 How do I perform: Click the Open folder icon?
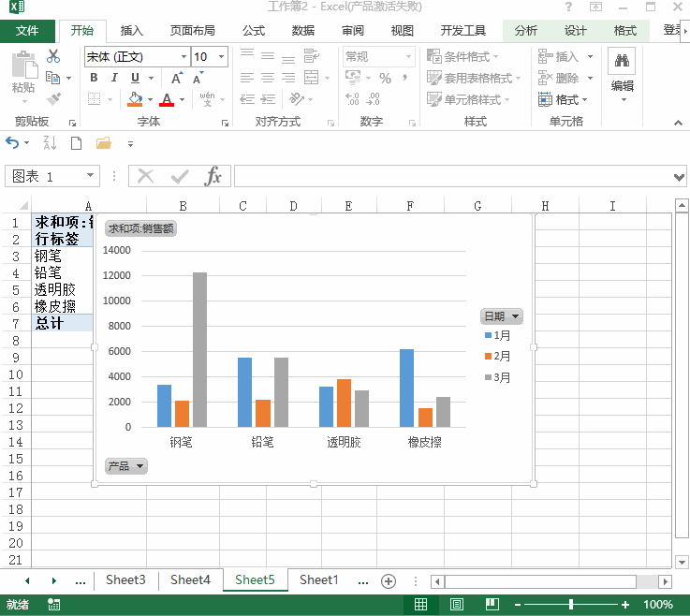[x=103, y=143]
